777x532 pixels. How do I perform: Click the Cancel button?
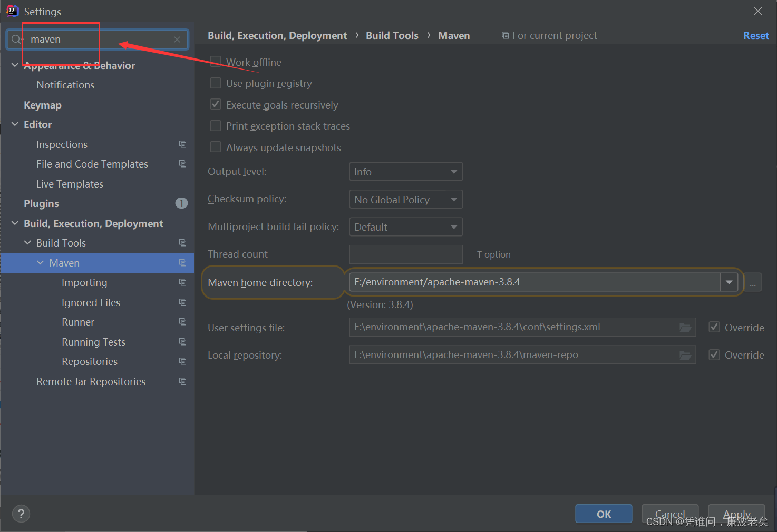(x=670, y=514)
